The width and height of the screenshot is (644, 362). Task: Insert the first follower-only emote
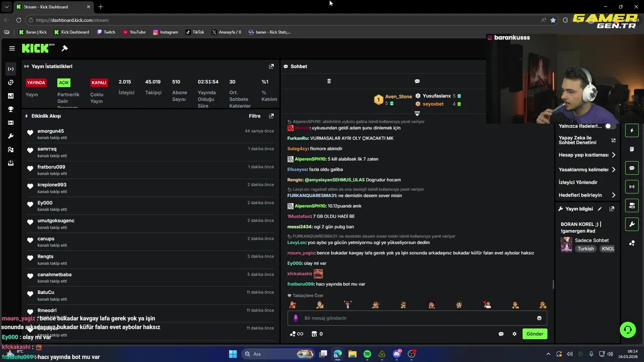292,305
